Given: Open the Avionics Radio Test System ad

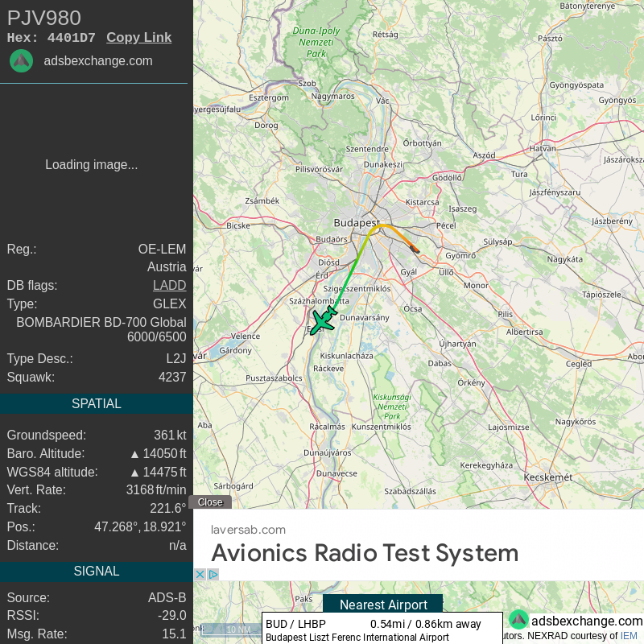Looking at the screenshot, I should [x=365, y=553].
